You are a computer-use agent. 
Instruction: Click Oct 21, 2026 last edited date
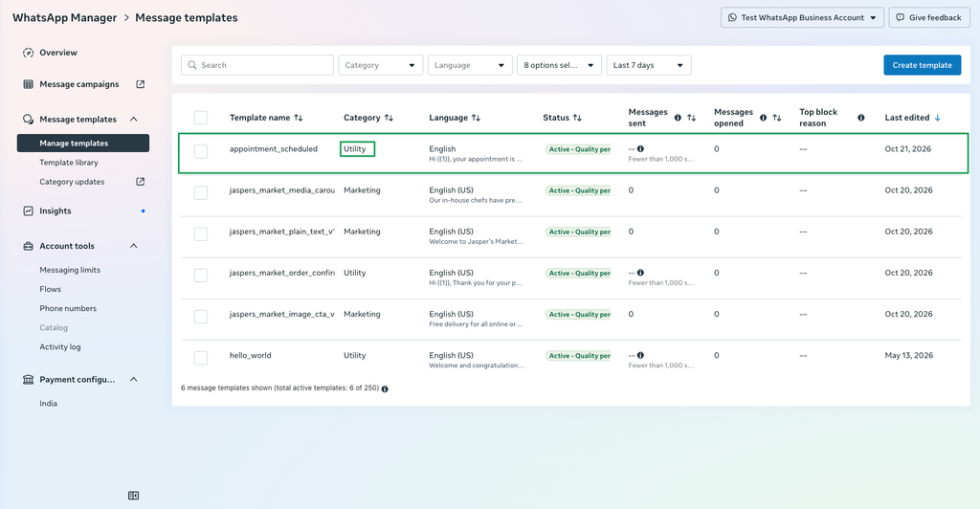908,148
